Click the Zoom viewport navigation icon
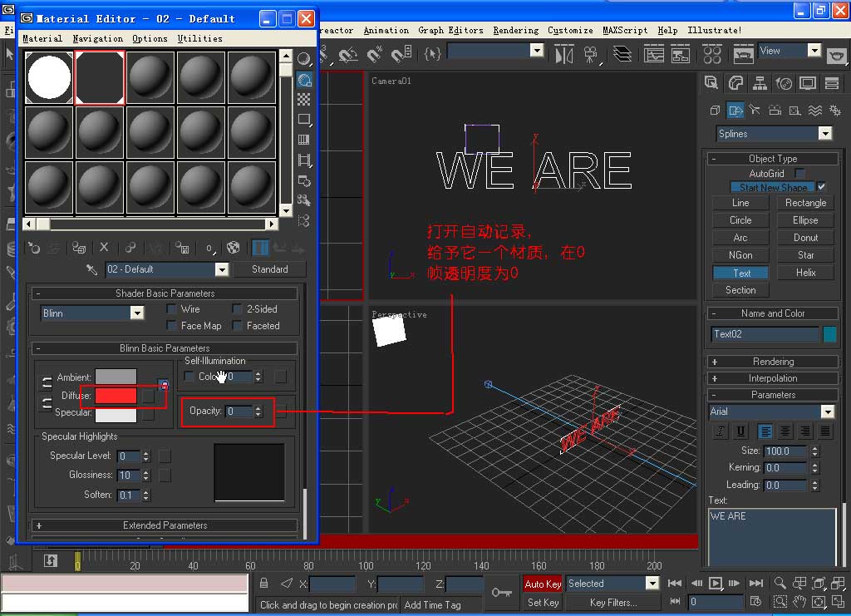Image resolution: width=851 pixels, height=616 pixels. tap(780, 583)
